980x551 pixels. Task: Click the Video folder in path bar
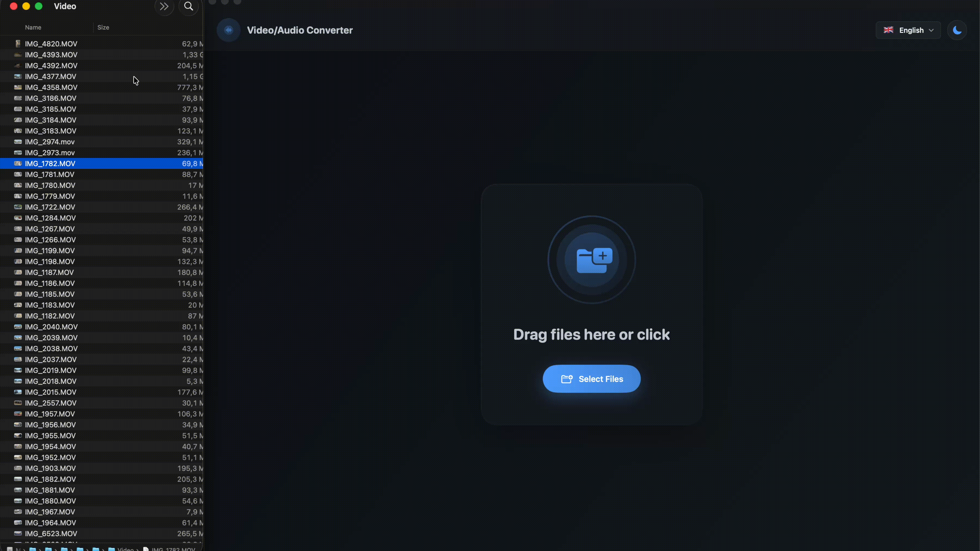click(125, 549)
